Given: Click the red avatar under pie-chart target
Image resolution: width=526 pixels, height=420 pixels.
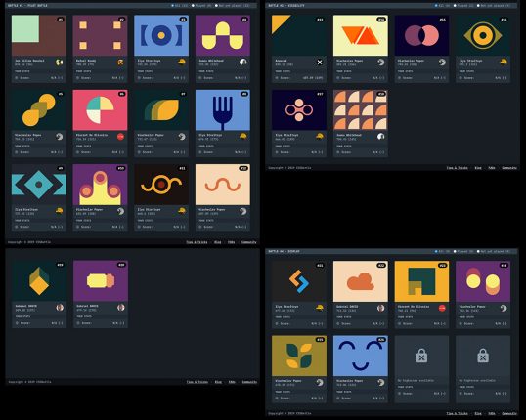Looking at the screenshot, I should [120, 137].
